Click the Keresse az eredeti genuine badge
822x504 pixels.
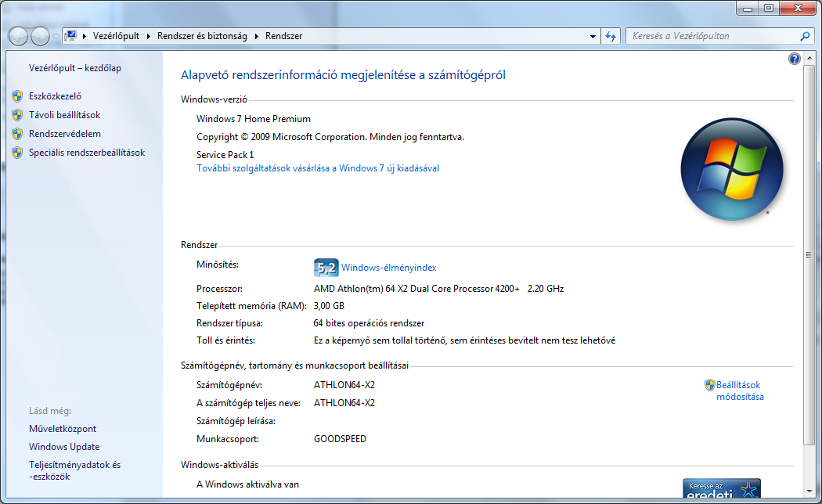(x=721, y=488)
